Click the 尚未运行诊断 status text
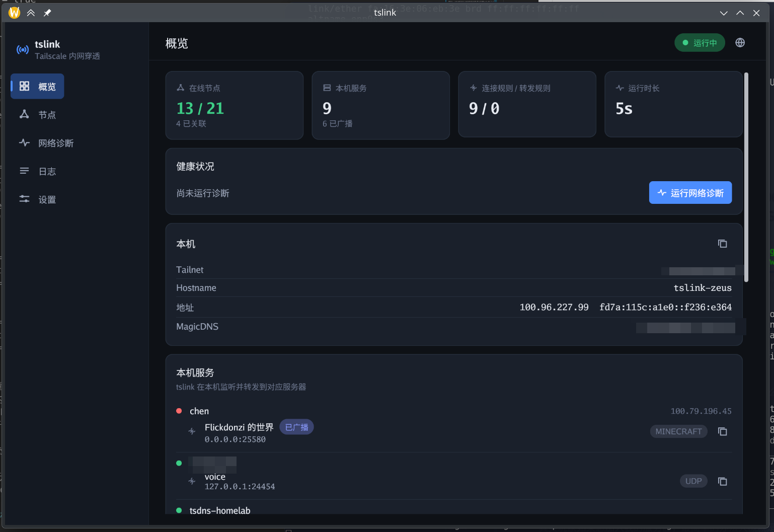 tap(203, 193)
